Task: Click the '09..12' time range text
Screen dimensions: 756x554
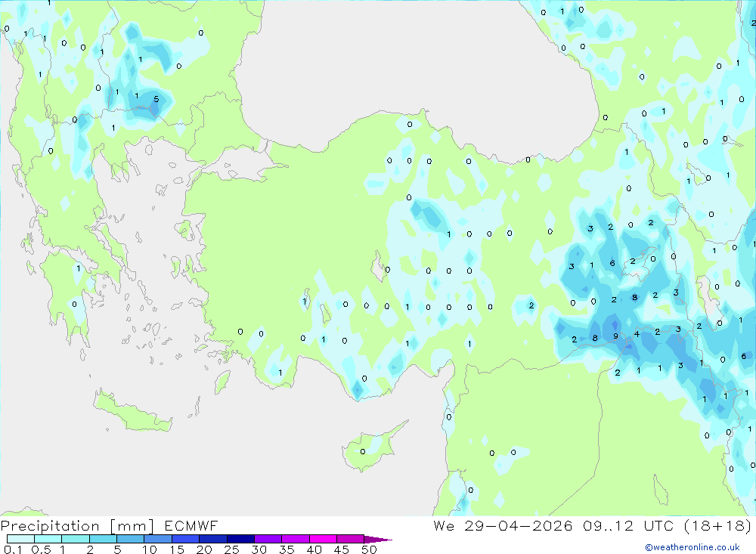Action: pos(608,525)
